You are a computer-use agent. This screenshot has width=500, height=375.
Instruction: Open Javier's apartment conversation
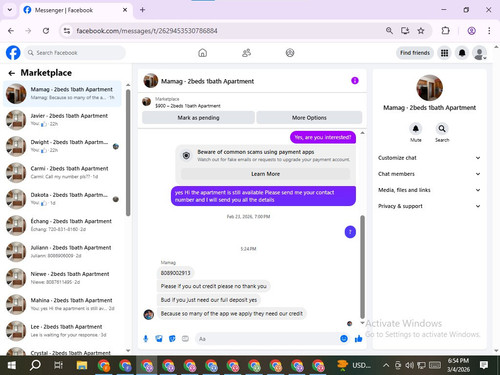[x=62, y=120]
